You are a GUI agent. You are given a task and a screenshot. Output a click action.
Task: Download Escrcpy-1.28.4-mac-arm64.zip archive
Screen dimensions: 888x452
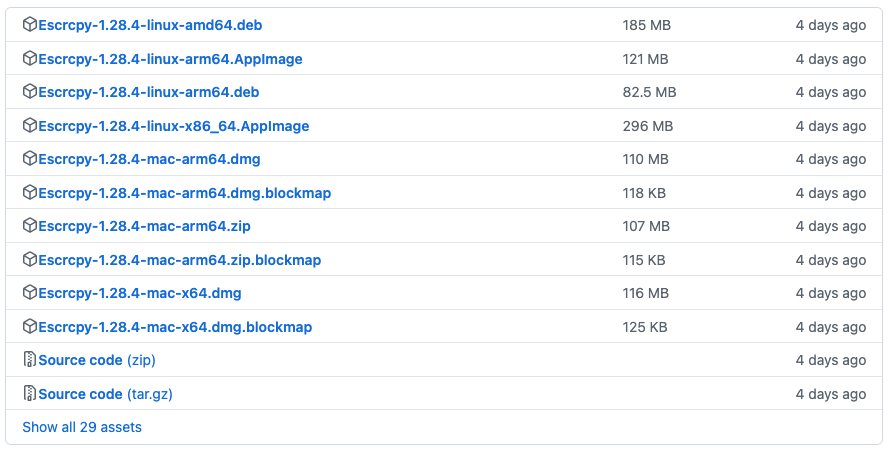pyautogui.click(x=144, y=226)
